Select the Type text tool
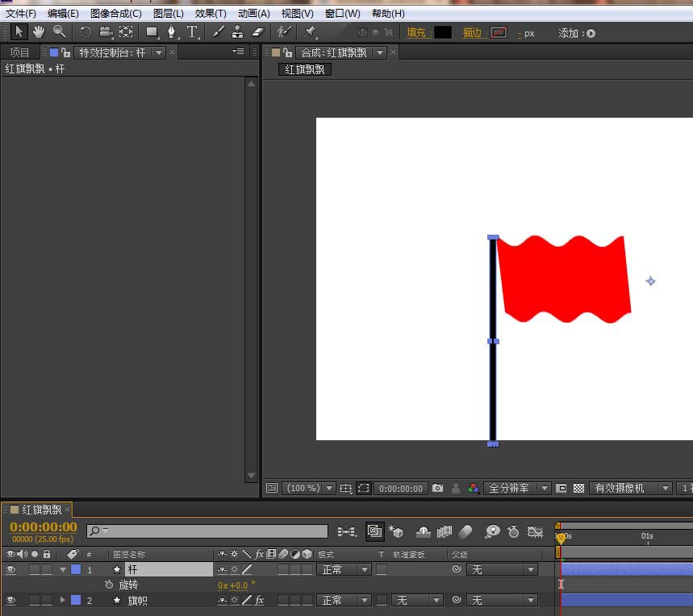Image resolution: width=693 pixels, height=616 pixels. [x=192, y=31]
